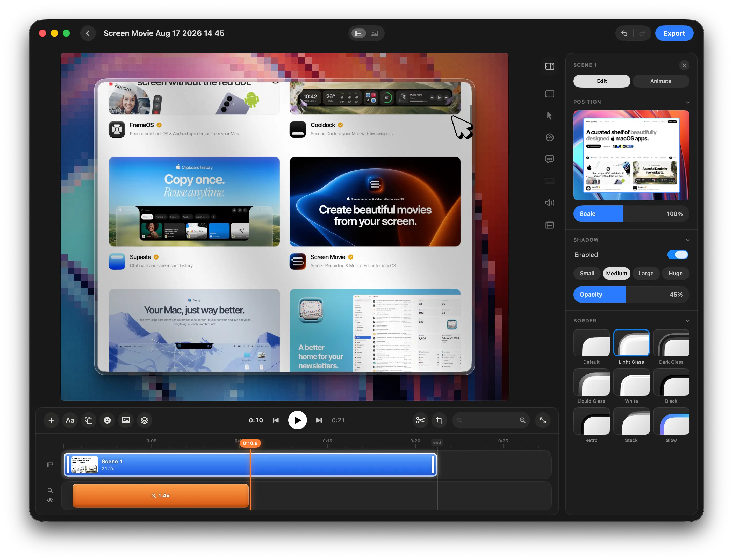Add a text element with Aa

point(70,420)
